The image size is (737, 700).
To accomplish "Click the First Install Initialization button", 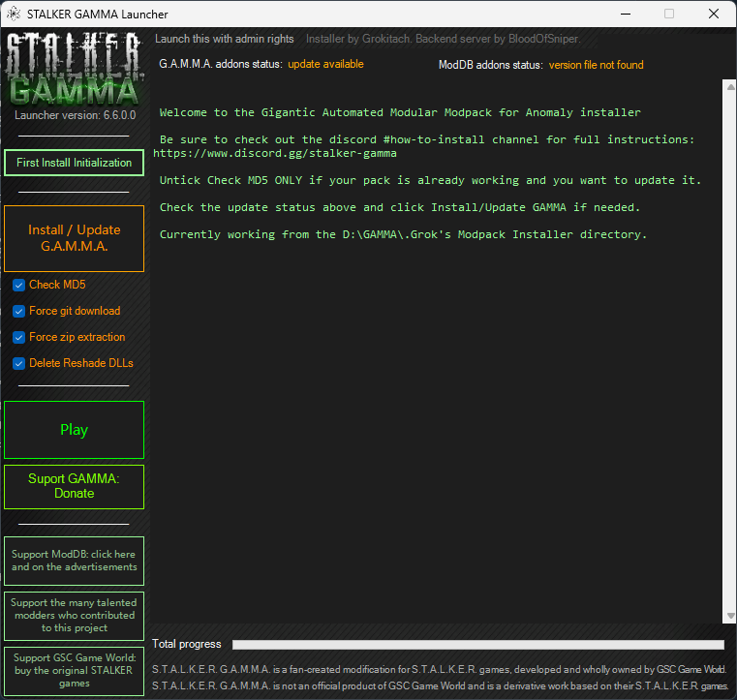I will click(74, 163).
